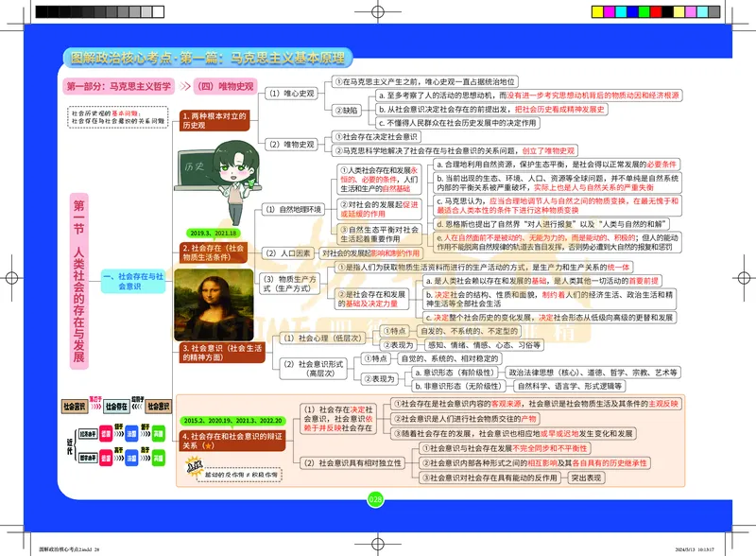756x556 pixels.
Task: Click the green 028 page number badge
Action: point(376,497)
